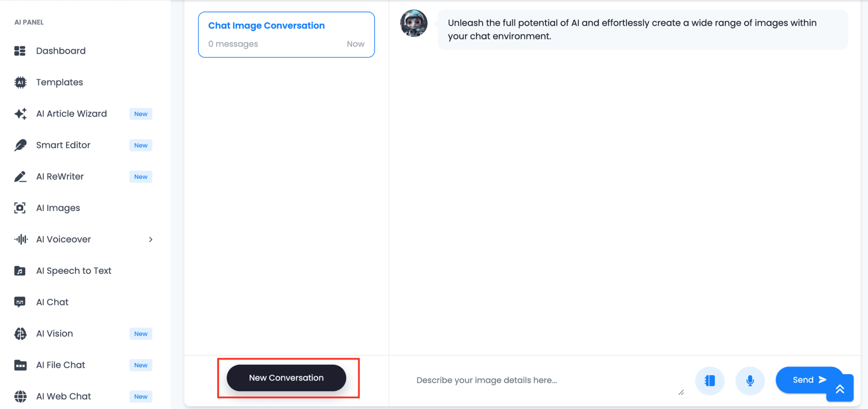Open AI Images camera-frame icon
The image size is (868, 409).
(x=20, y=208)
